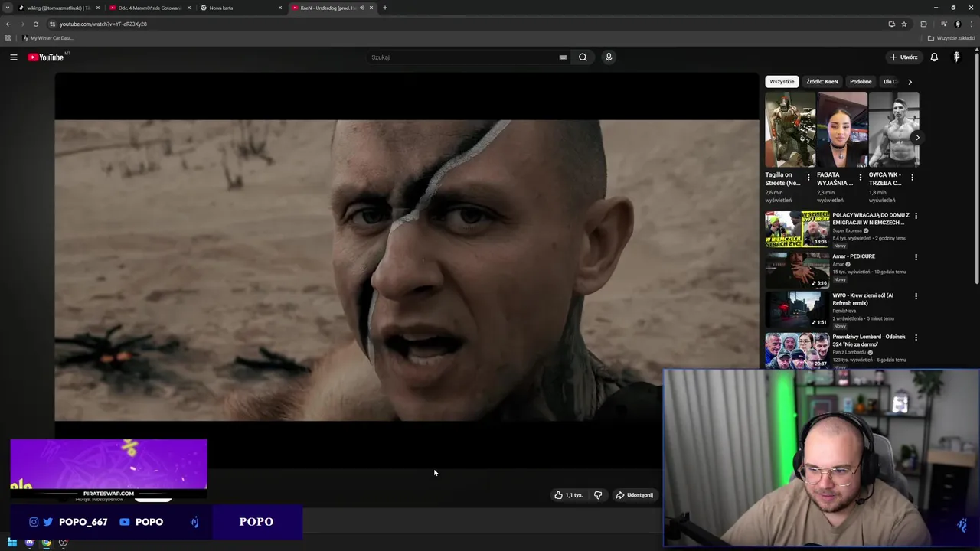The width and height of the screenshot is (980, 551).
Task: Open POLACY WRACAJĄ DO DOMU video title
Action: point(871,219)
